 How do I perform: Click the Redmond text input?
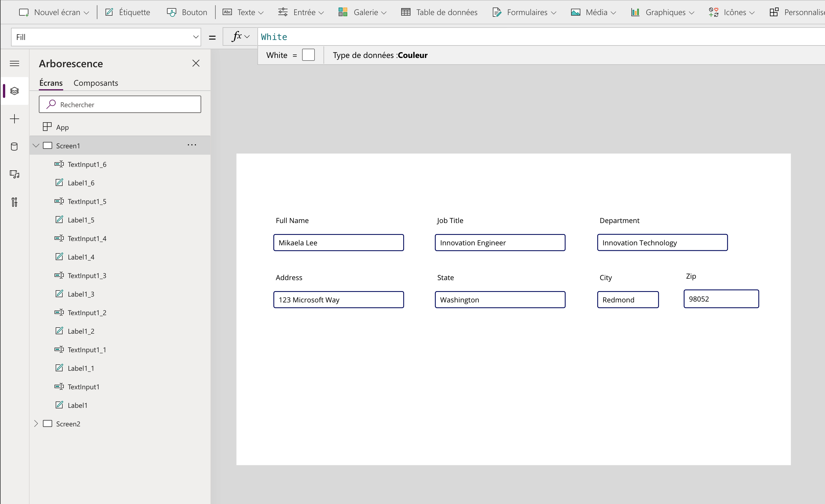coord(628,300)
